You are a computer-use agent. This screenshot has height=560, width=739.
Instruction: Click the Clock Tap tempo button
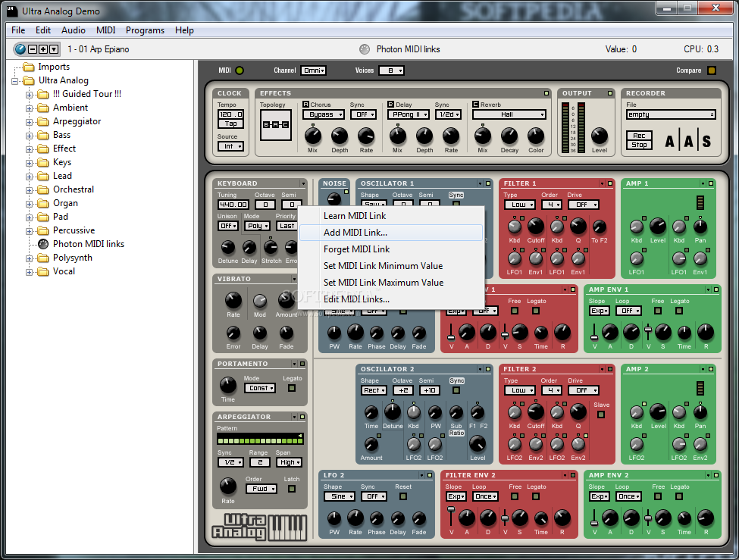(x=230, y=124)
